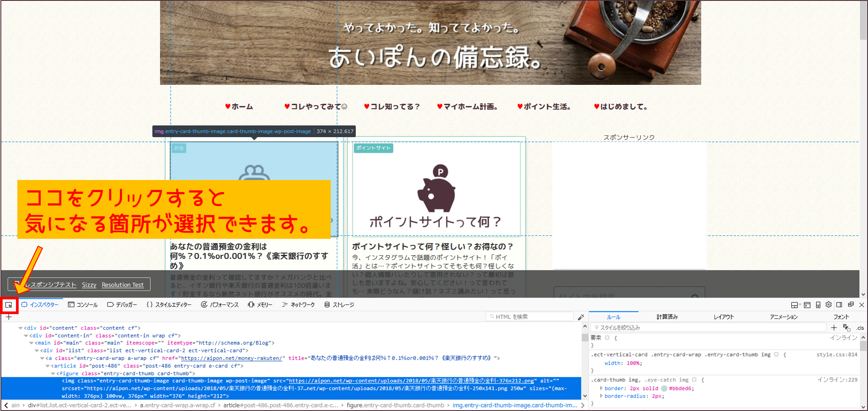Image resolution: width=868 pixels, height=411 pixels.
Task: Open the コレやってみて navigation link
Action: (x=316, y=106)
